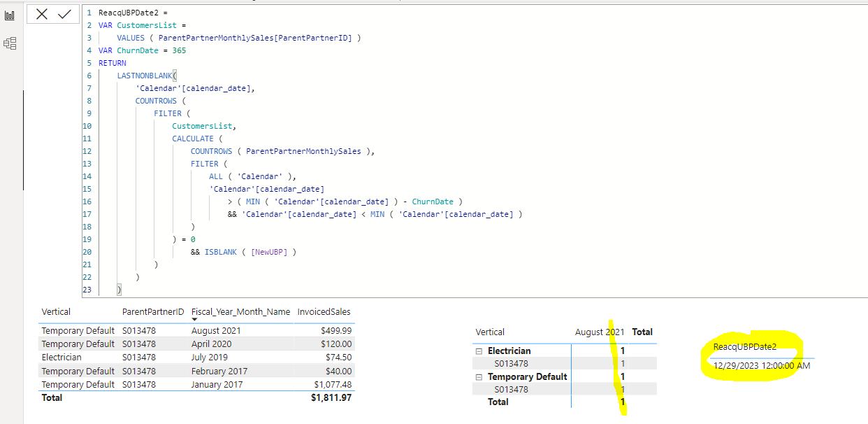This screenshot has width=868, height=424.
Task: Open the Report view icon in sidebar
Action: (x=10, y=15)
